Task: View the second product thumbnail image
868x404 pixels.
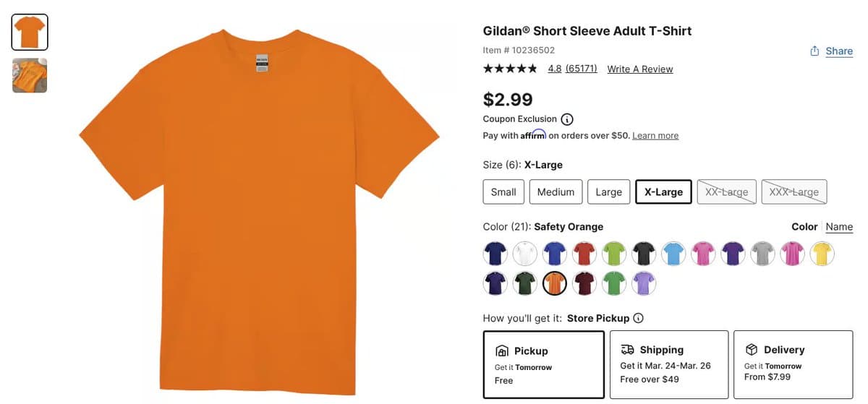Action: pyautogui.click(x=30, y=75)
